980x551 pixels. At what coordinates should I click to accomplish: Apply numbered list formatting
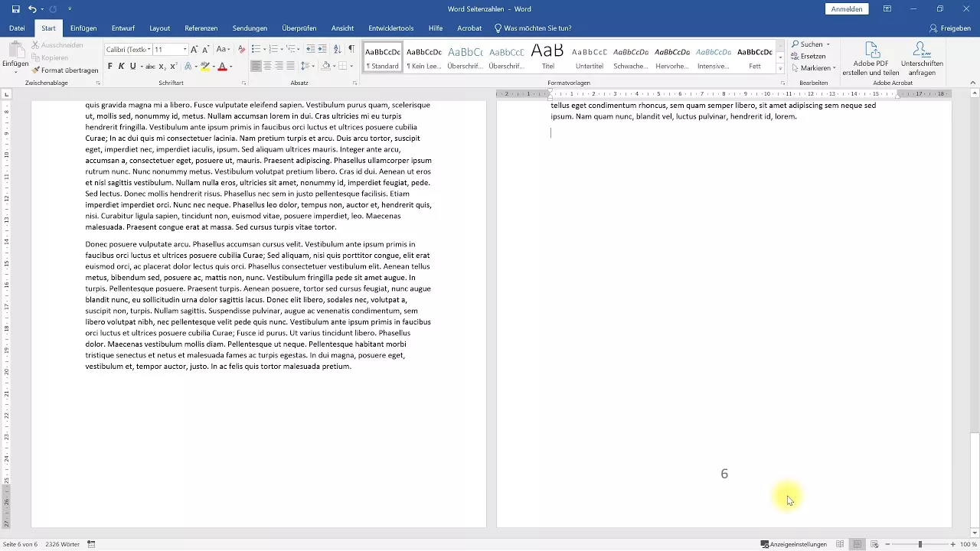coord(273,49)
